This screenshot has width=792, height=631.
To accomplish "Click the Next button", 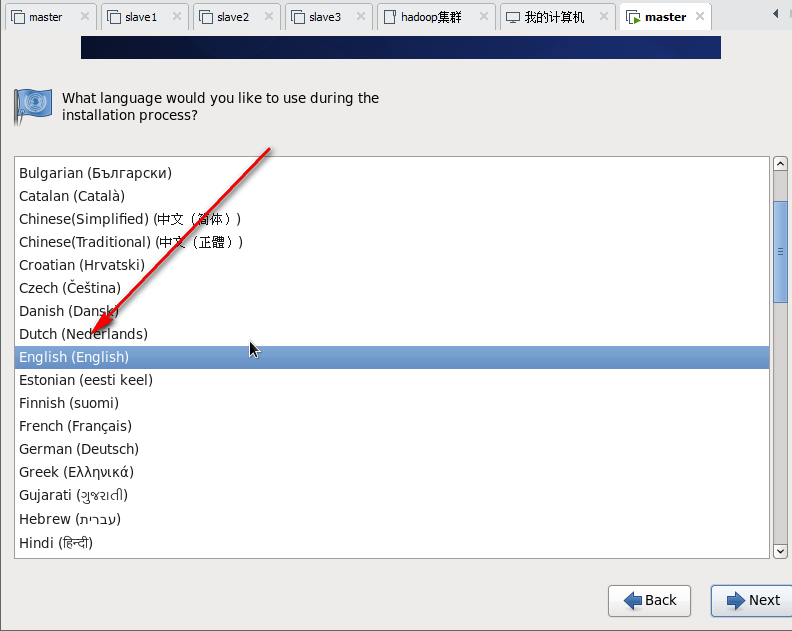I will click(x=752, y=600).
